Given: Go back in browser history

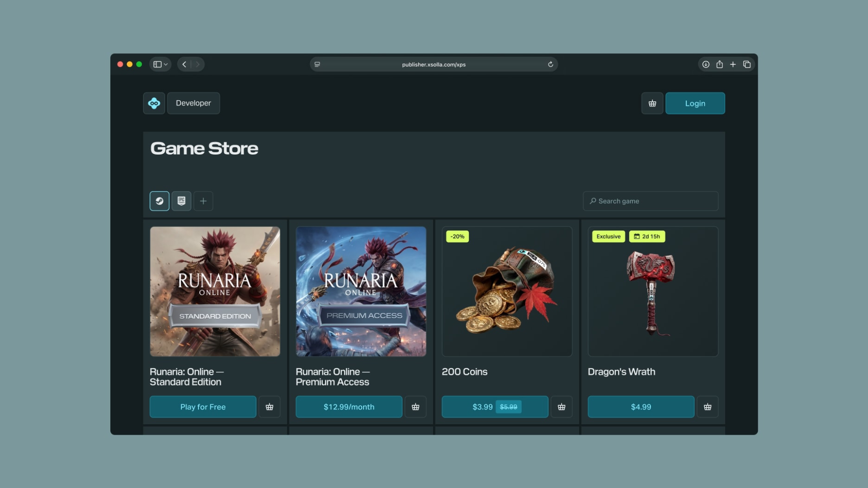Looking at the screenshot, I should (x=184, y=64).
